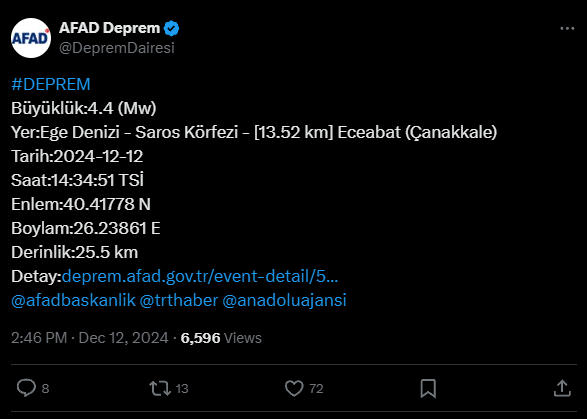Open the AFAD profile avatar
The height and width of the screenshot is (419, 587).
click(x=31, y=38)
